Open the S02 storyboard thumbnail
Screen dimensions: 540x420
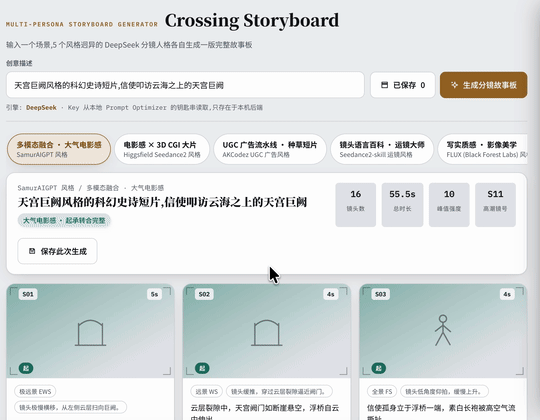267,331
